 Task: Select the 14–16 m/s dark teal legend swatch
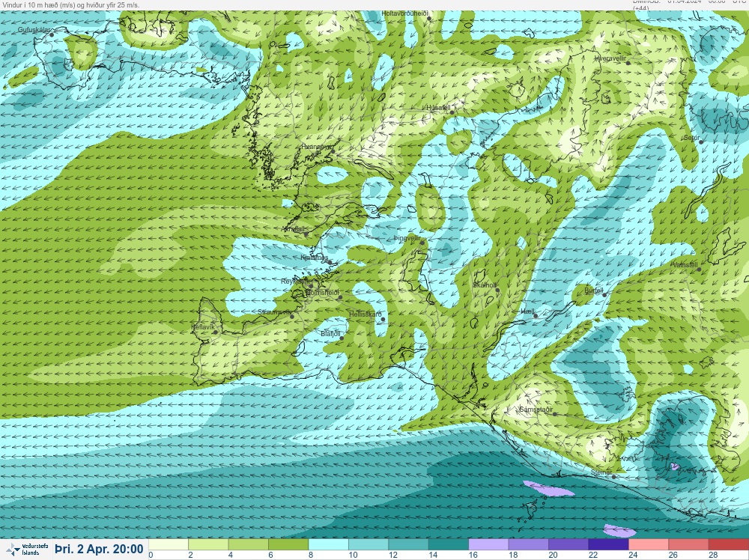click(449, 545)
